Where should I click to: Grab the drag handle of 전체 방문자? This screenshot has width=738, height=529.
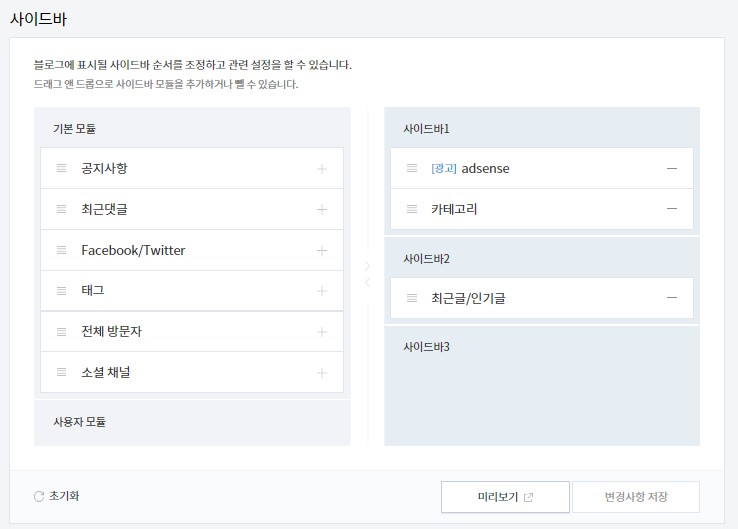[x=62, y=331]
